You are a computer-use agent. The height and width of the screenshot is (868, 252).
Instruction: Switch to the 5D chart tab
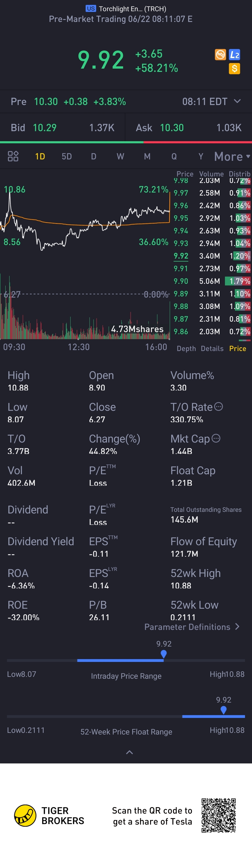click(67, 157)
